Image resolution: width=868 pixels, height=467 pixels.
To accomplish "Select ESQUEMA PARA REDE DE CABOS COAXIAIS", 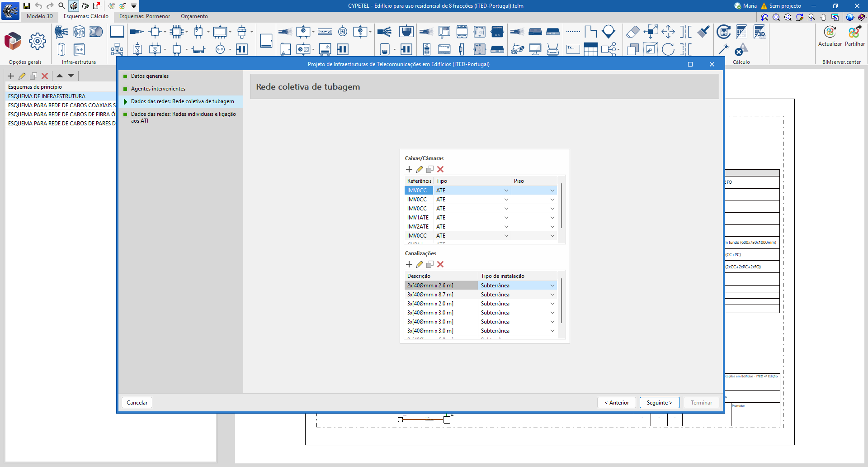I will tap(61, 105).
